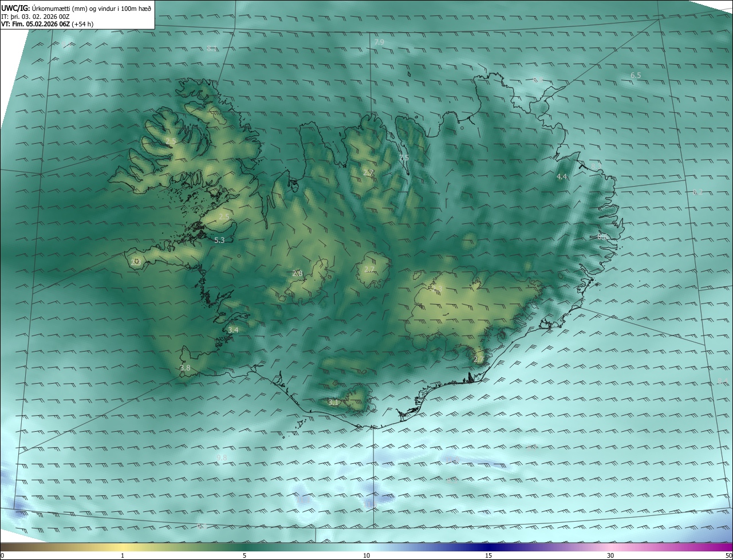The image size is (733, 560).
Task: Click the 2.8 value label on the map
Action: [x=297, y=274]
